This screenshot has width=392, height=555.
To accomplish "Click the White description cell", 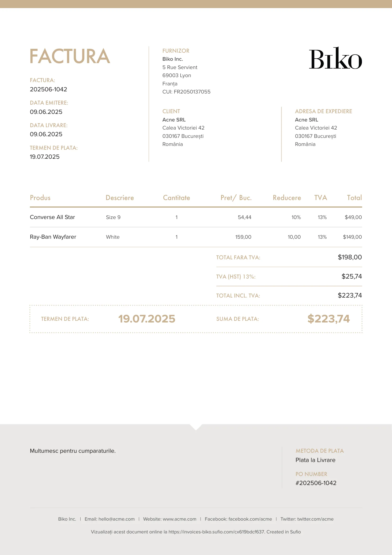I will [113, 237].
